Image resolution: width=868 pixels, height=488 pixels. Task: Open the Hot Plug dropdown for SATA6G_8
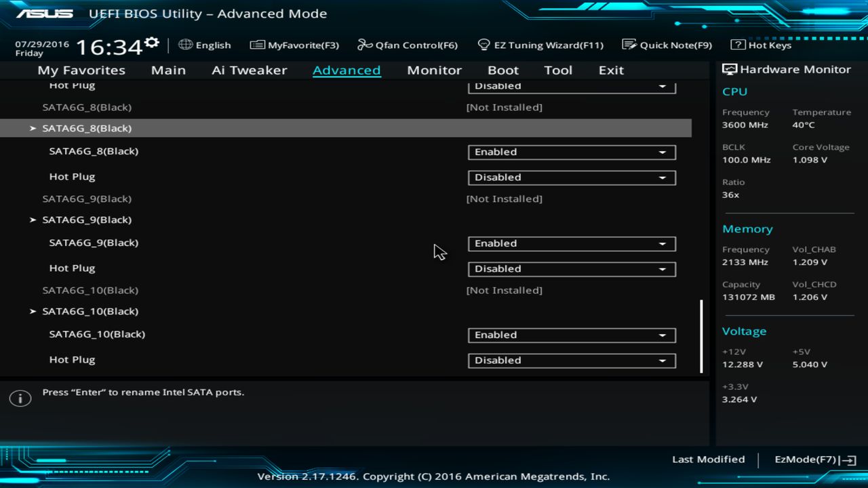[571, 177]
